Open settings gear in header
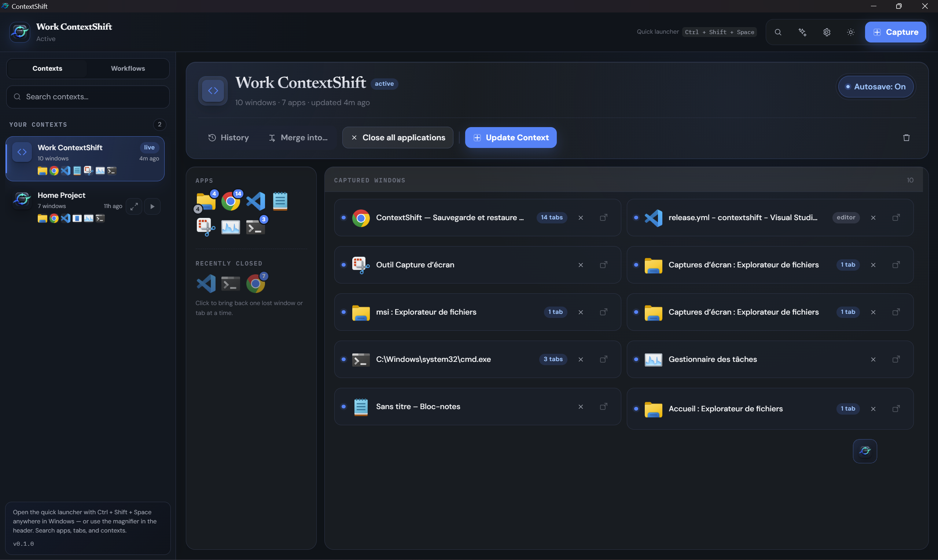 tap(827, 32)
